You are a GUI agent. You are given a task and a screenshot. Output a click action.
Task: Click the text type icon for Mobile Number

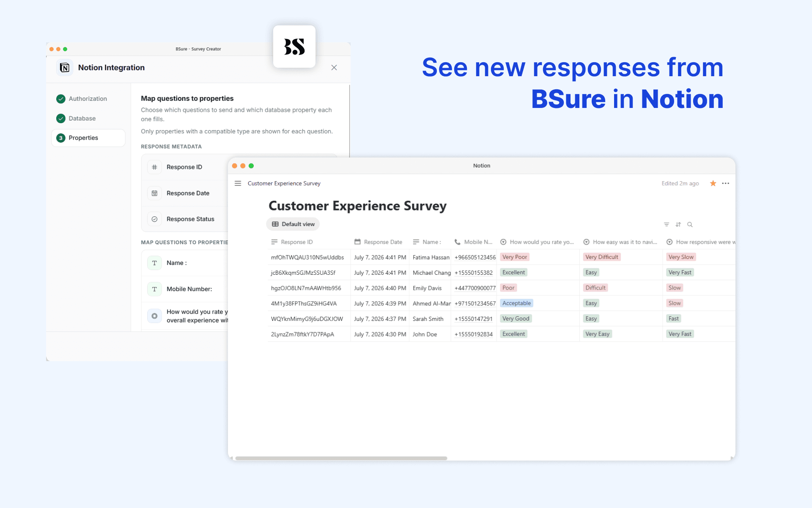(x=154, y=289)
